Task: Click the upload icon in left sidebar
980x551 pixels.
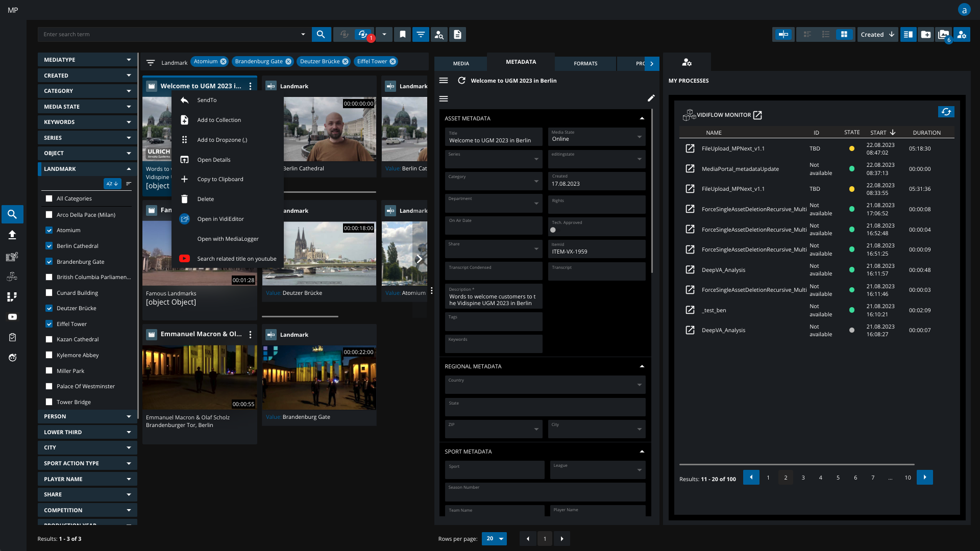Action: 12,235
